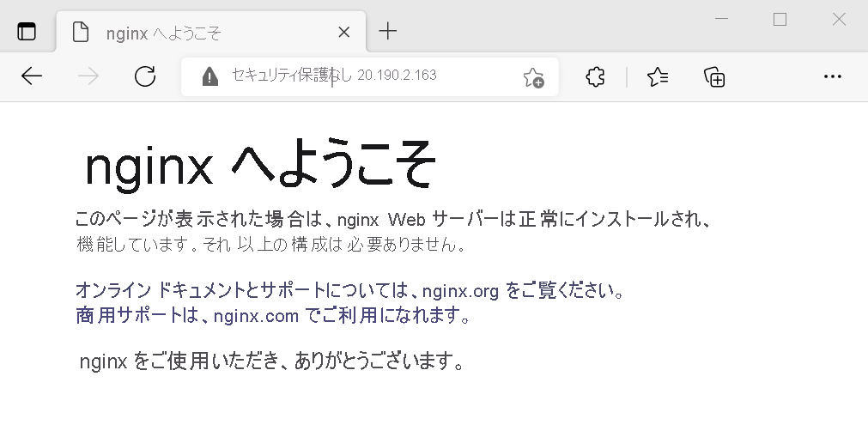Refresh the current page

(x=145, y=76)
